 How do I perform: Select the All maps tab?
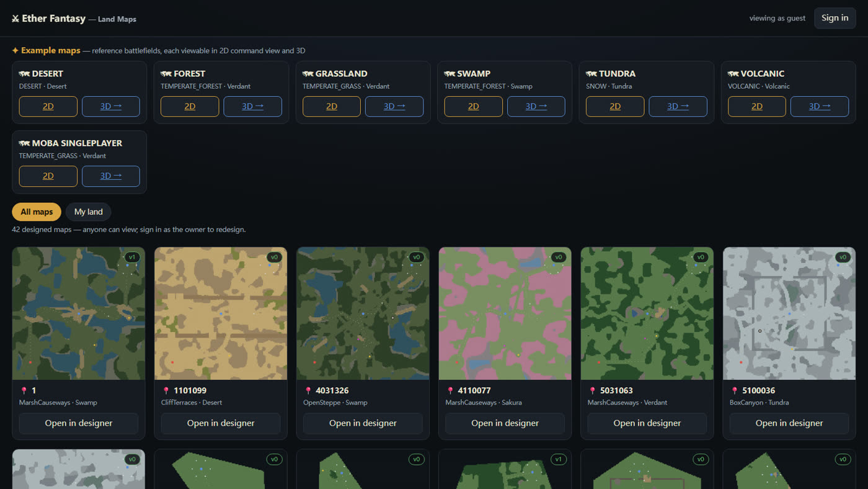[37, 212]
